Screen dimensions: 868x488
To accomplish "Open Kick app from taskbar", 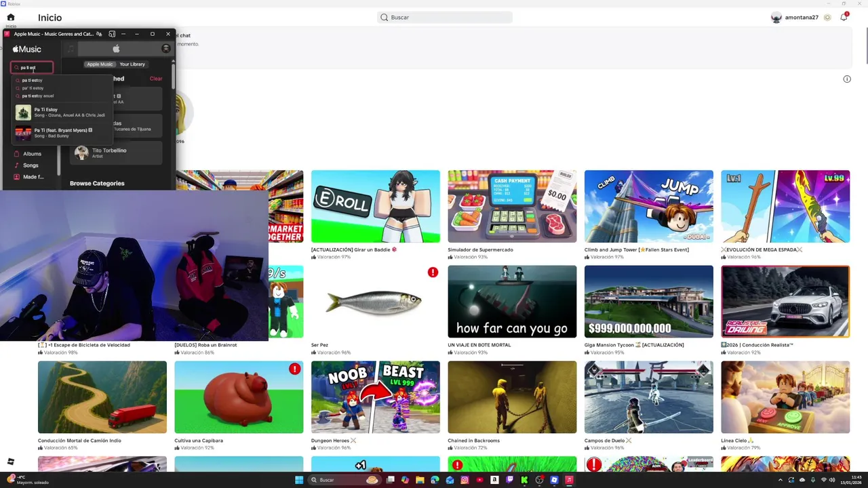I will (524, 480).
